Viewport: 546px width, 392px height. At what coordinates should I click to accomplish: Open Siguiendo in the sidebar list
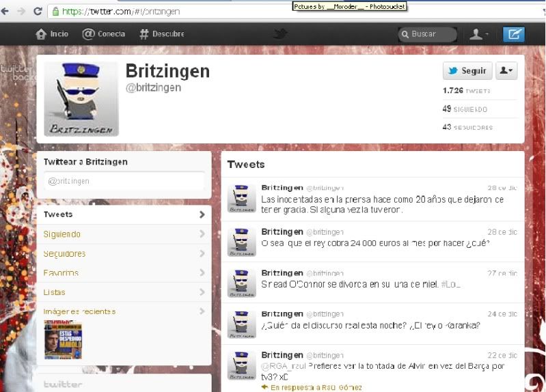click(124, 234)
